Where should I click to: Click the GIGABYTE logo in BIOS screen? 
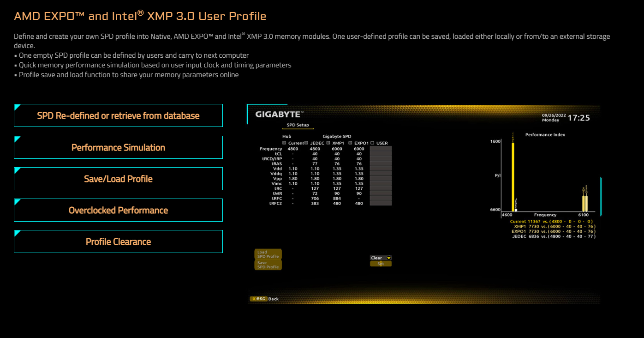click(278, 114)
